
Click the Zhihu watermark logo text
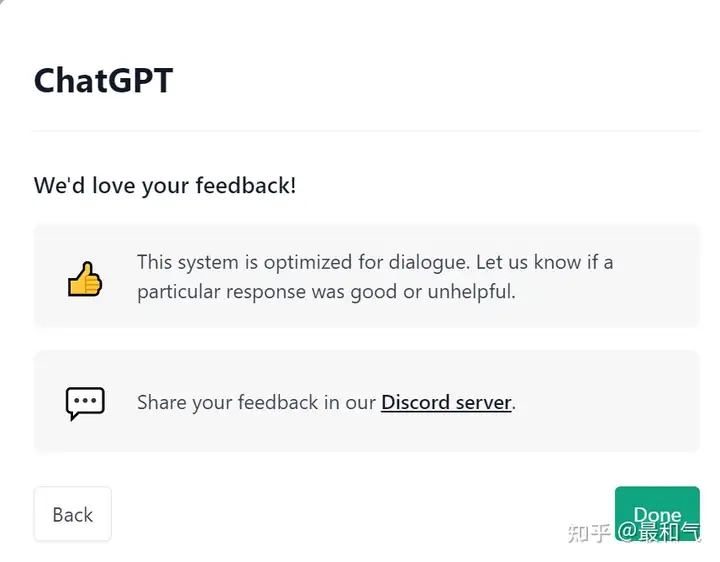[x=589, y=533]
